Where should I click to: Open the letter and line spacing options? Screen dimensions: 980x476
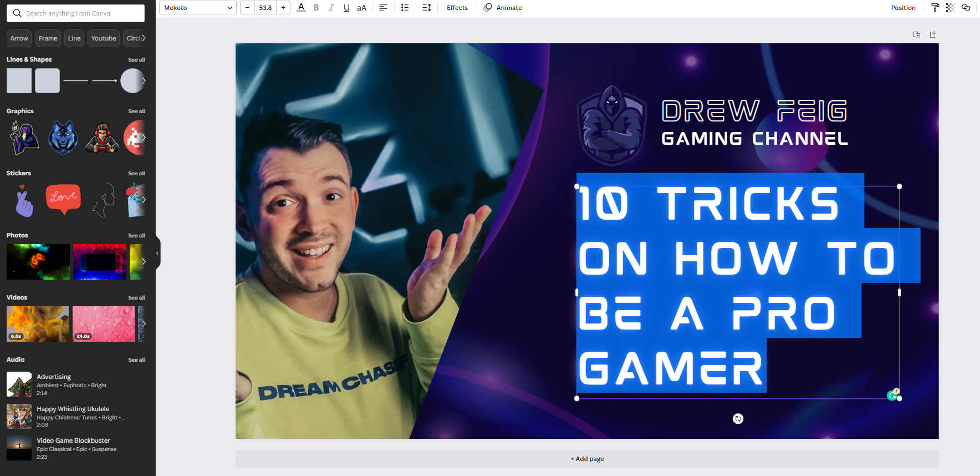(x=427, y=8)
